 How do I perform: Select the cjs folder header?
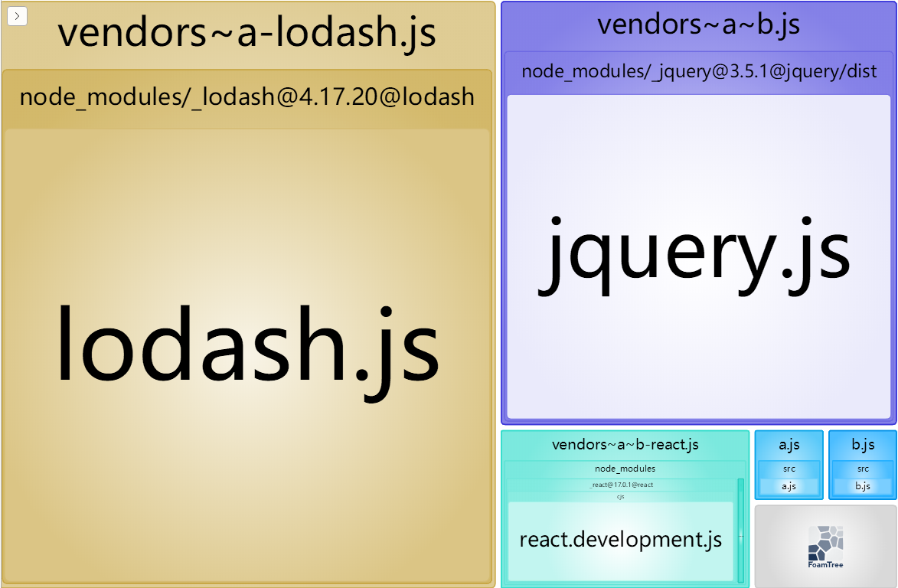point(620,496)
